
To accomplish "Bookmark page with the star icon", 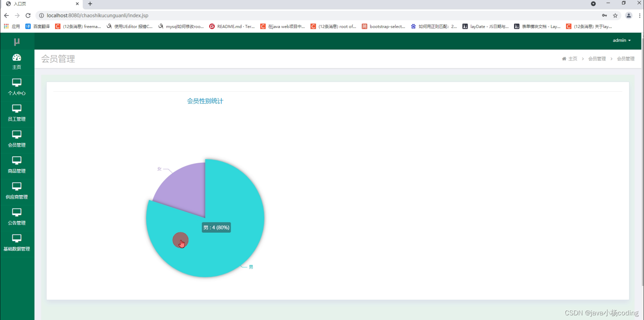I will pyautogui.click(x=615, y=15).
